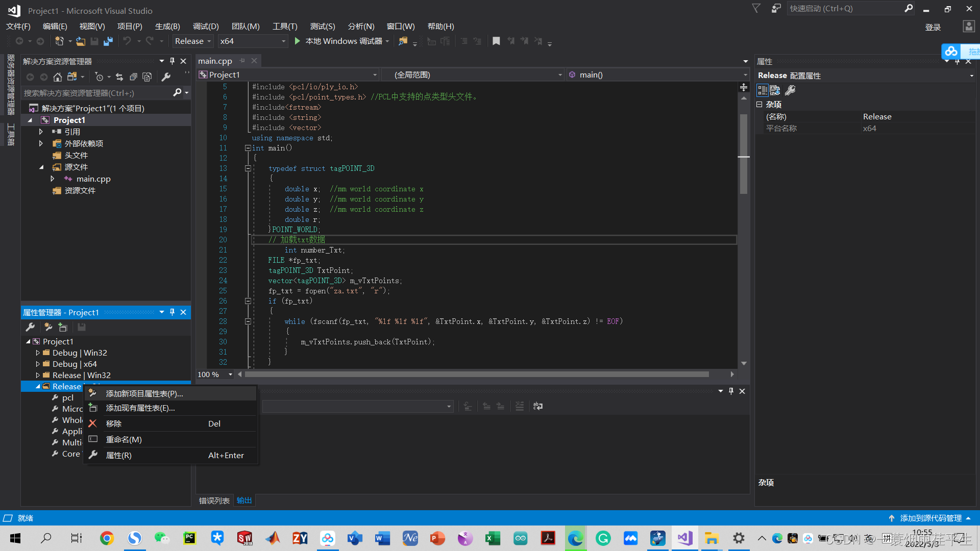Click the Show All Files icon
980x551 pixels.
pyautogui.click(x=147, y=77)
